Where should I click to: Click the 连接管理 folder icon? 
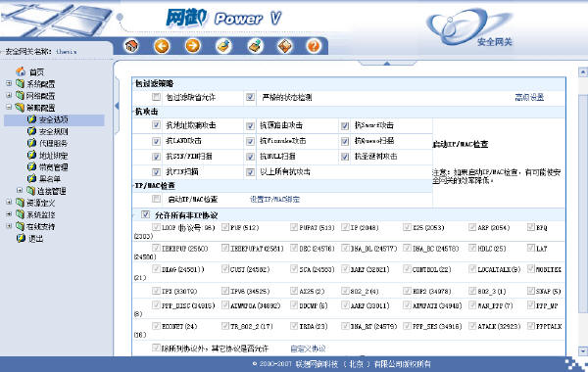point(31,191)
